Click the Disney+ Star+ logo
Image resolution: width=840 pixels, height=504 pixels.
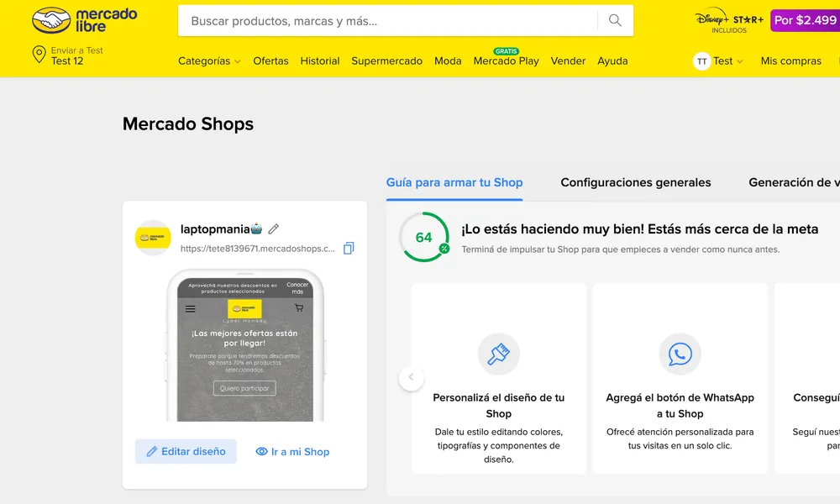tap(729, 22)
